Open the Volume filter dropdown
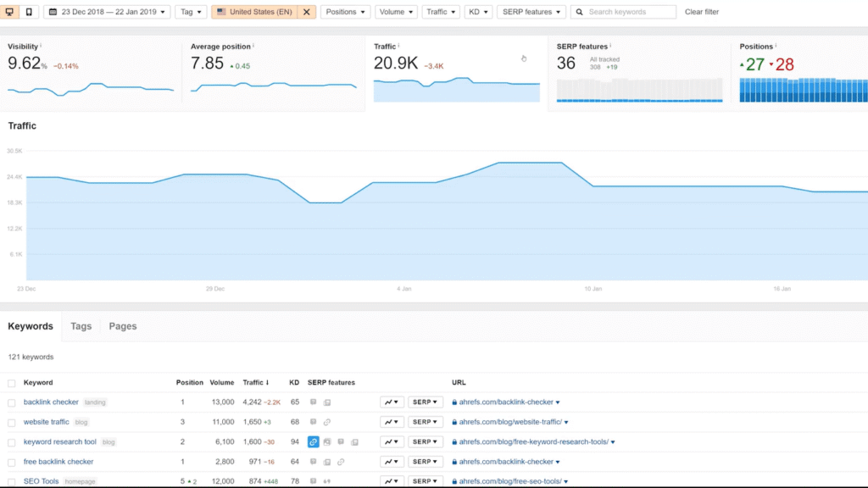Image resolution: width=868 pixels, height=488 pixels. coord(395,11)
